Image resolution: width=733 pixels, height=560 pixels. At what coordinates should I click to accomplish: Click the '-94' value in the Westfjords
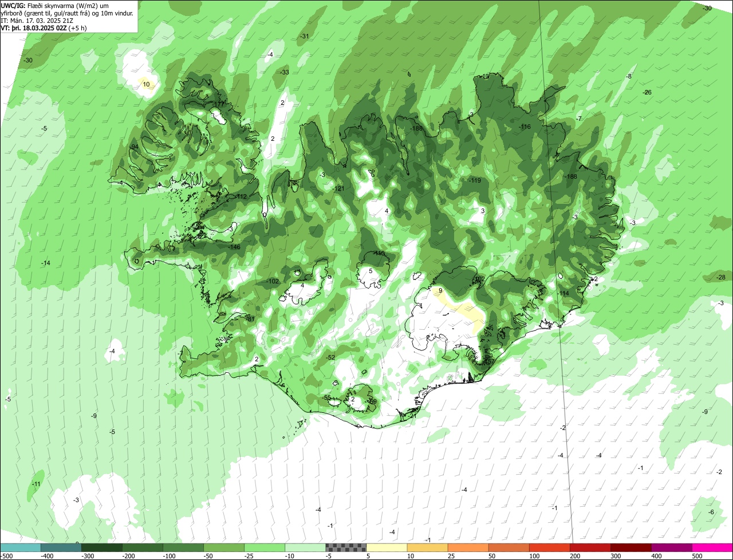[x=134, y=147]
